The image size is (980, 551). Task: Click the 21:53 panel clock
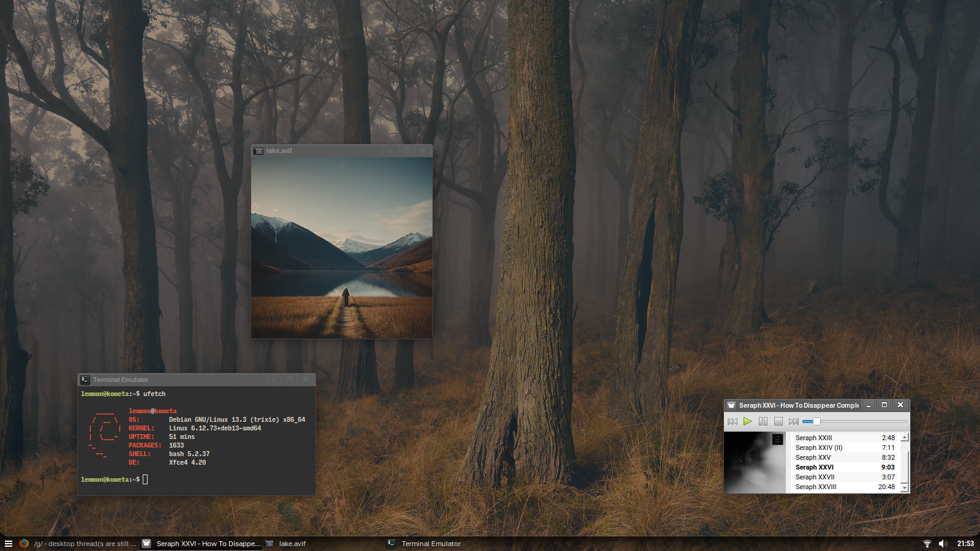pyautogui.click(x=966, y=544)
